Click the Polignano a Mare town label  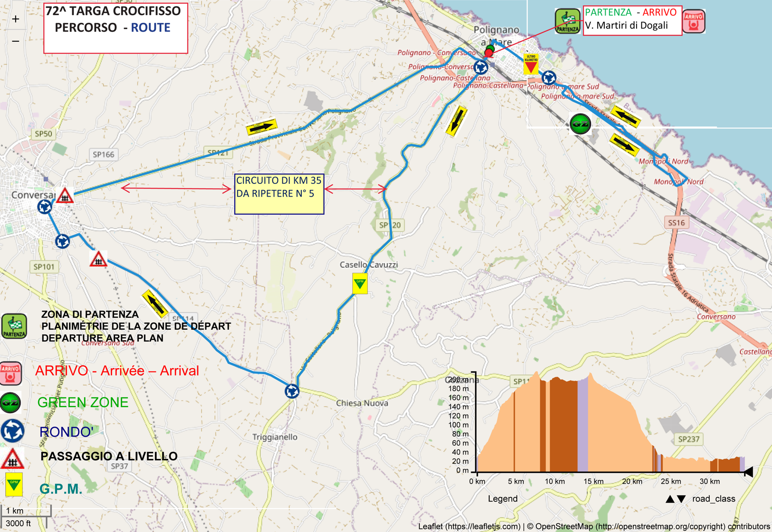pos(496,36)
